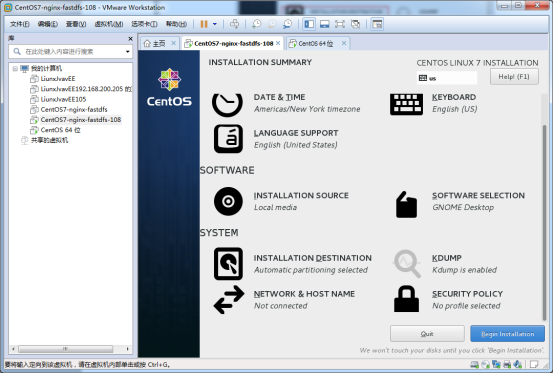Click the library scrollbar right arrow

[128, 349]
